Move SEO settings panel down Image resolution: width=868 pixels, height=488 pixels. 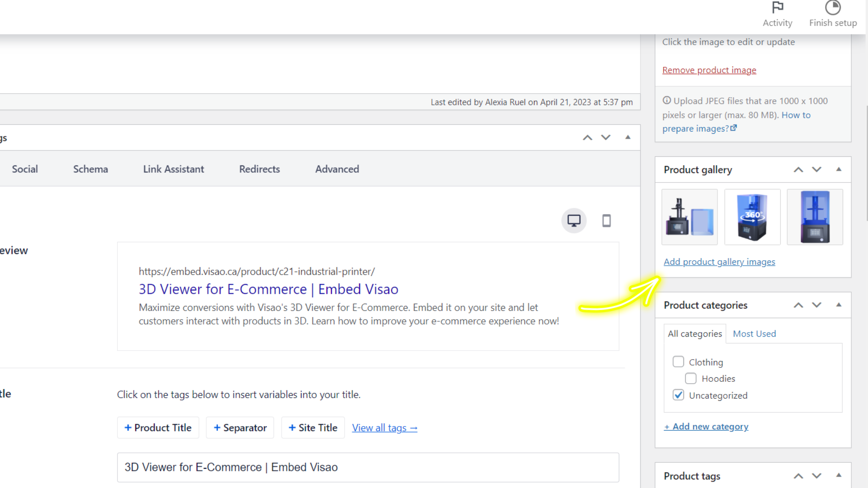(606, 137)
